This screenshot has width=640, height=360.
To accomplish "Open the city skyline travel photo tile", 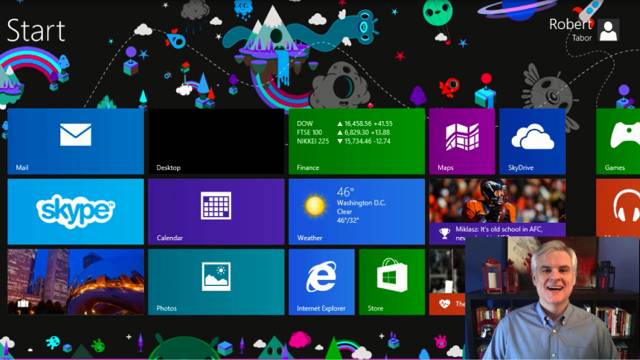I will coord(76,282).
